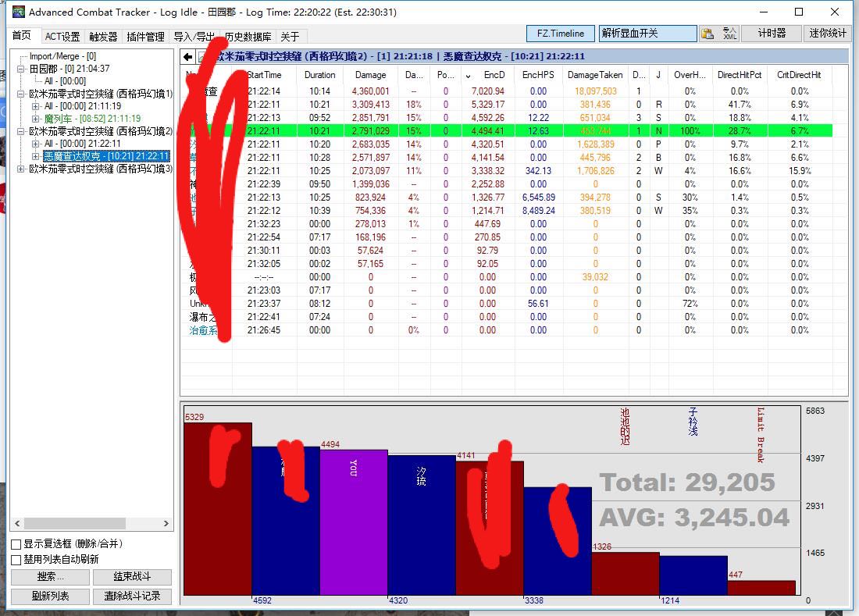The image size is (859, 616).
Task: Sort by DamageTaken column header
Action: point(595,75)
